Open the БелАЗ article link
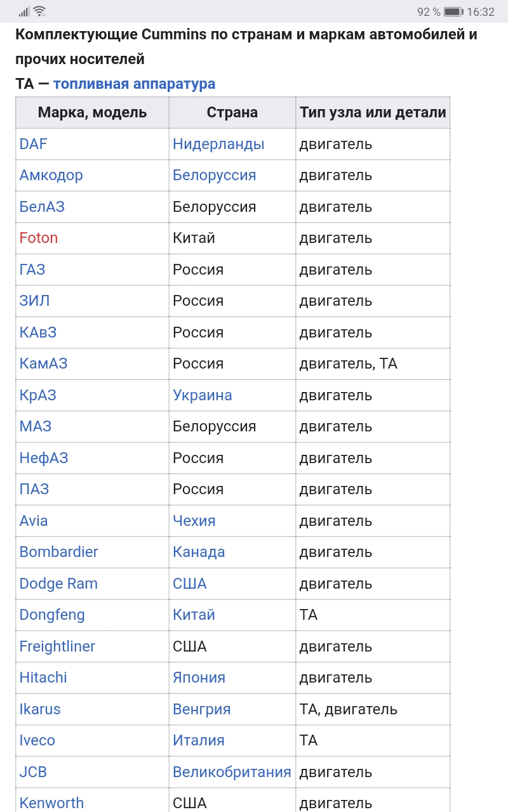Viewport: 508px width, 812px height. tap(42, 207)
